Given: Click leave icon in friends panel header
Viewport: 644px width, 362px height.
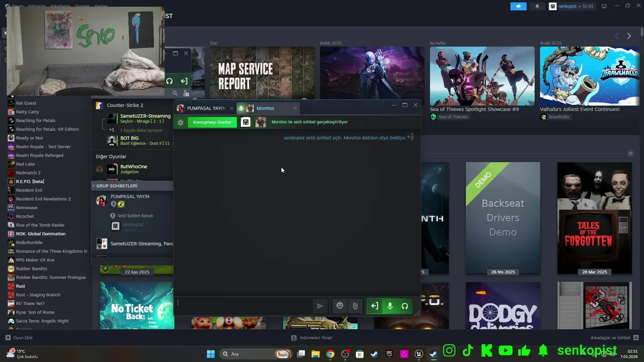Looking at the screenshot, I should click(x=184, y=81).
